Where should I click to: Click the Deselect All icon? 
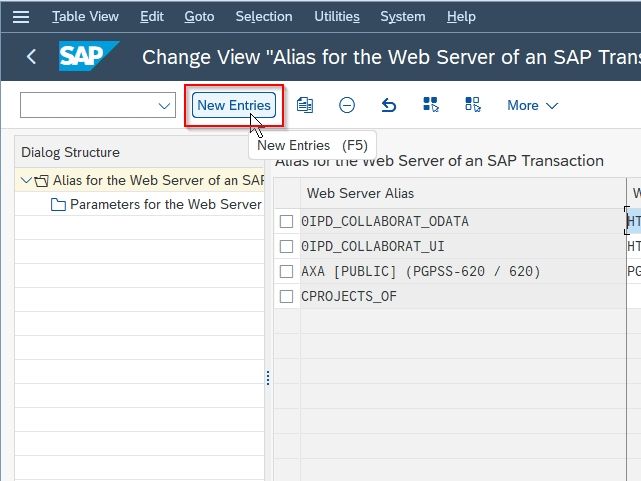pyautogui.click(x=473, y=105)
